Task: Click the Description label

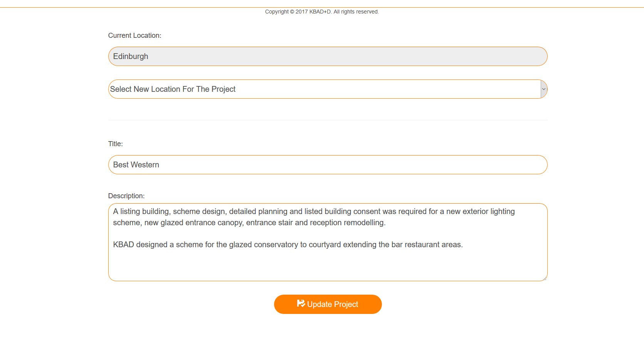Action: pos(126,196)
